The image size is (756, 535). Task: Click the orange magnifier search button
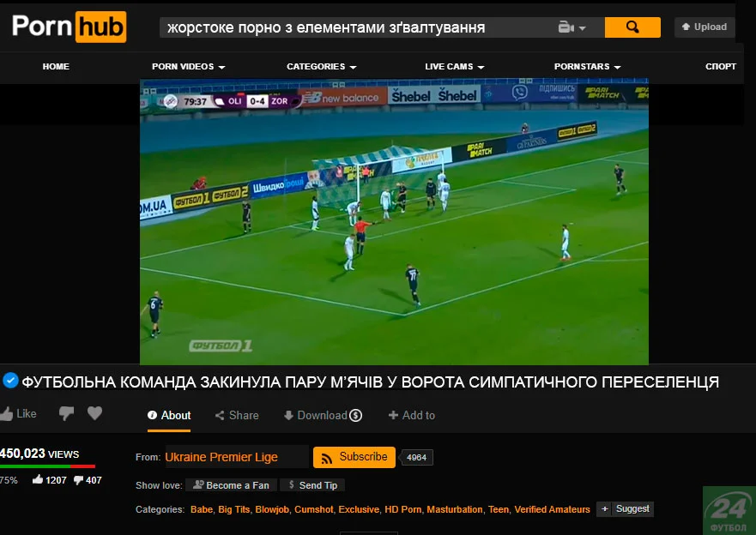[x=632, y=27]
